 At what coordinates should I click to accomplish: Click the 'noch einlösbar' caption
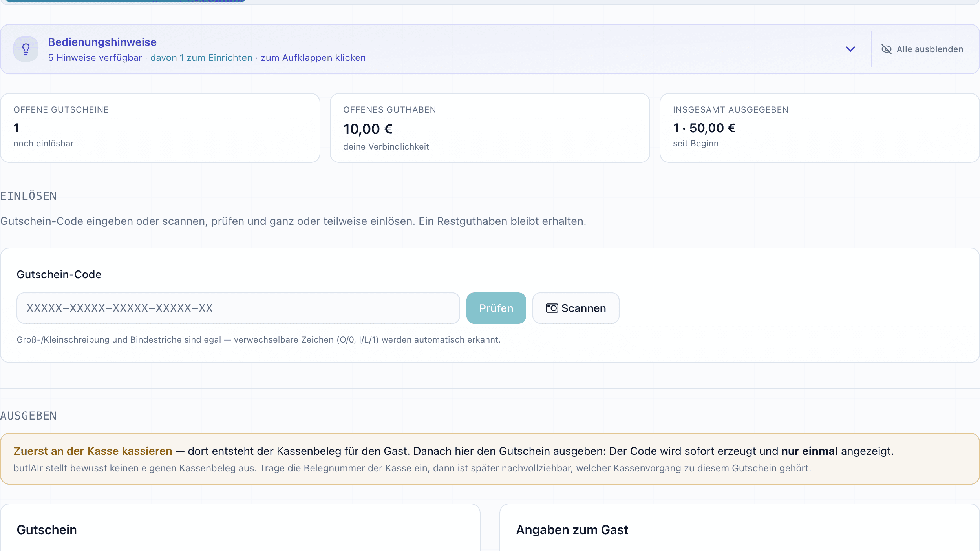point(44,144)
